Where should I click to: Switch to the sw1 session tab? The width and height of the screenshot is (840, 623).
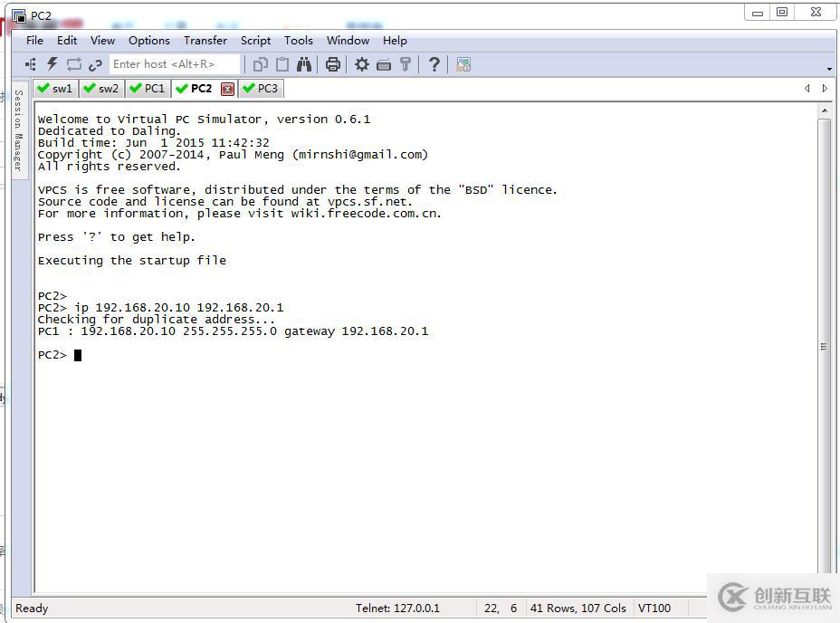click(56, 89)
